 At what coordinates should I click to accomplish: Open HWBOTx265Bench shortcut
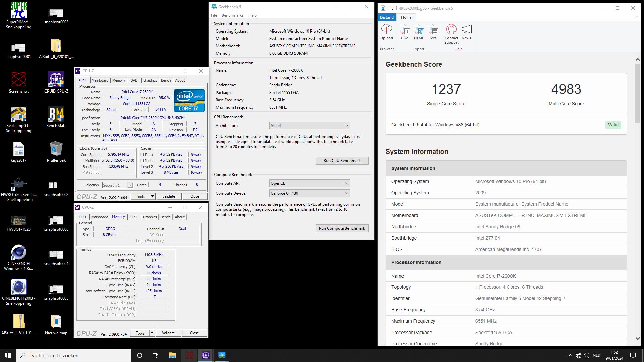tap(18, 189)
